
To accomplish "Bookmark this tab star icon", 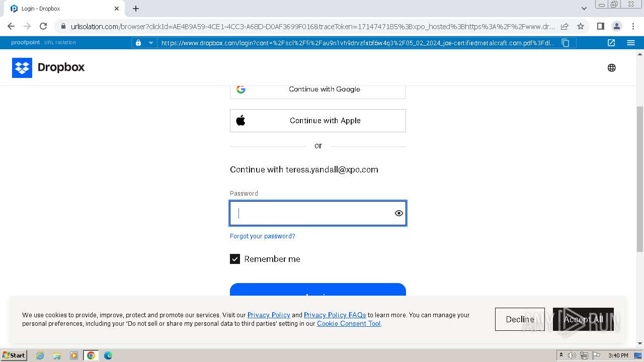I will (580, 26).
